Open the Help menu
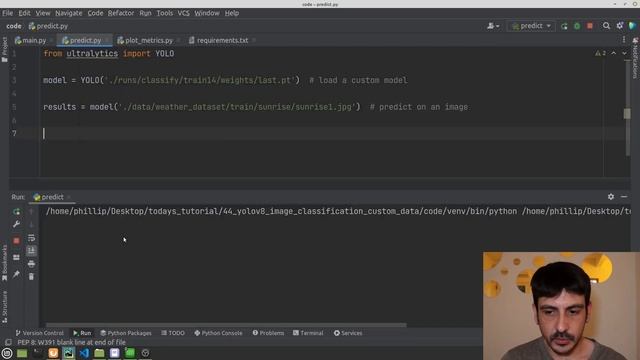The image size is (640, 360). (231, 13)
